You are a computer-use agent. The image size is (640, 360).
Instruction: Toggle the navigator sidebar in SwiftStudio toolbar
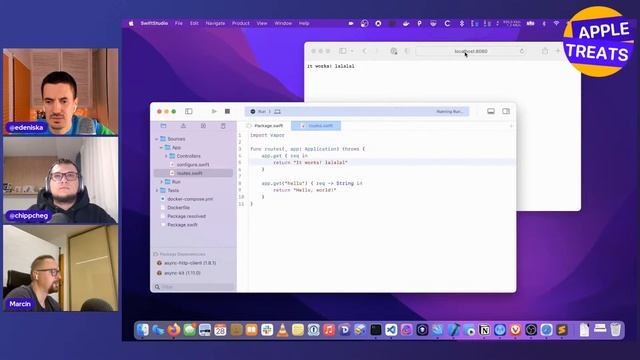[x=189, y=111]
